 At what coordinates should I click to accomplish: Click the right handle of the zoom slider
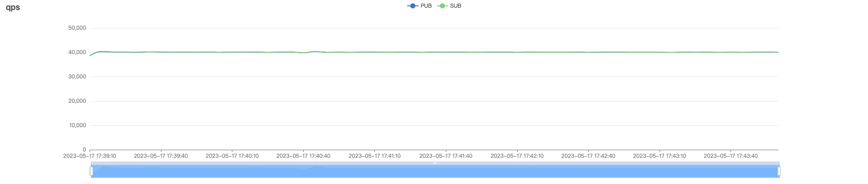click(x=779, y=171)
